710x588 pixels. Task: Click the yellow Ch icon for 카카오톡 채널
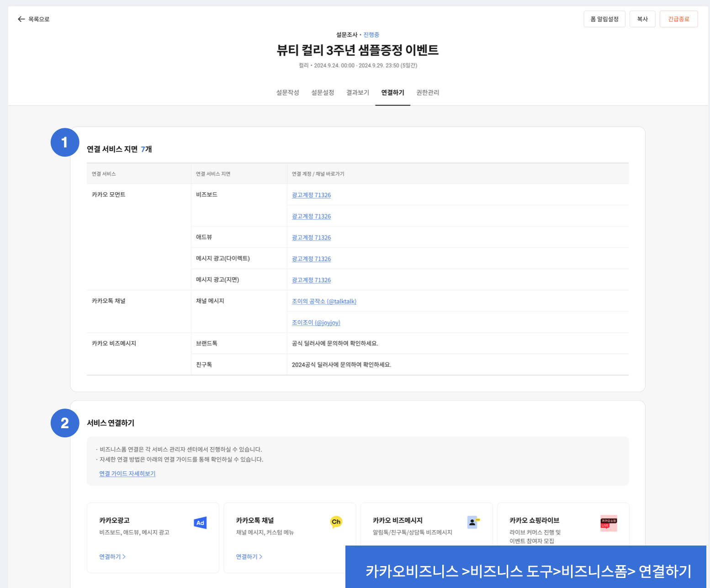(336, 522)
